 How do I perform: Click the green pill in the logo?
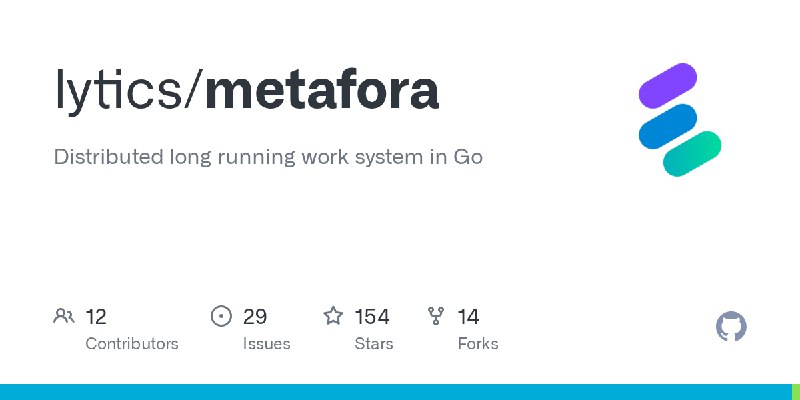(x=692, y=154)
